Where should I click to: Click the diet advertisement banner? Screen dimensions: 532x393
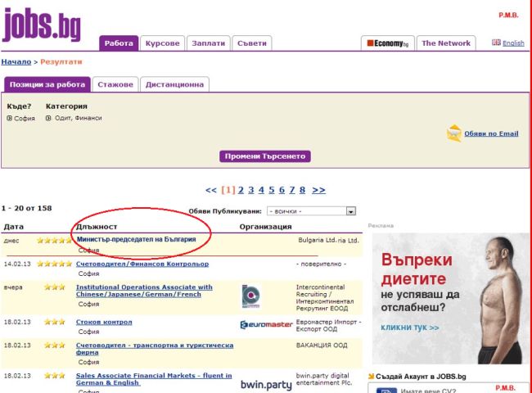pos(450,299)
